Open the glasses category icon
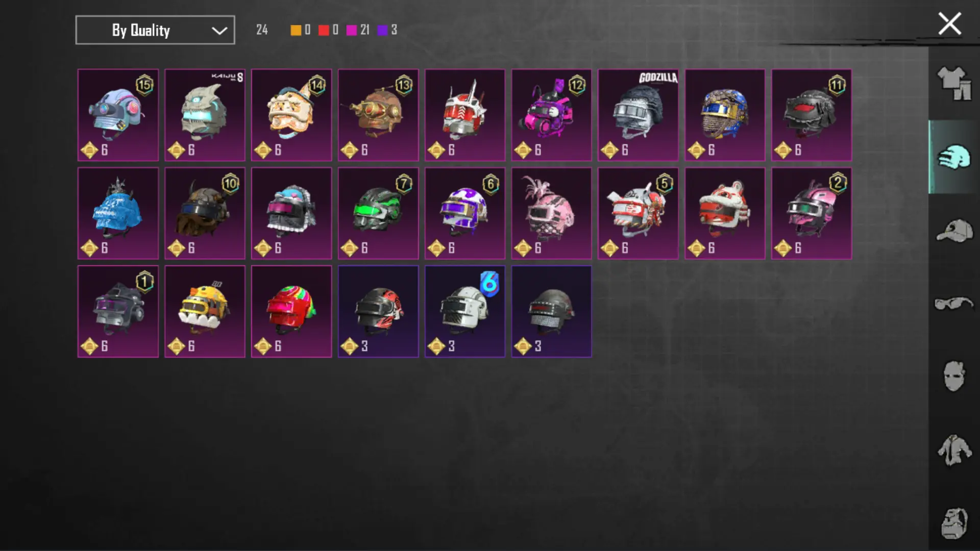980x551 pixels. tap(954, 304)
